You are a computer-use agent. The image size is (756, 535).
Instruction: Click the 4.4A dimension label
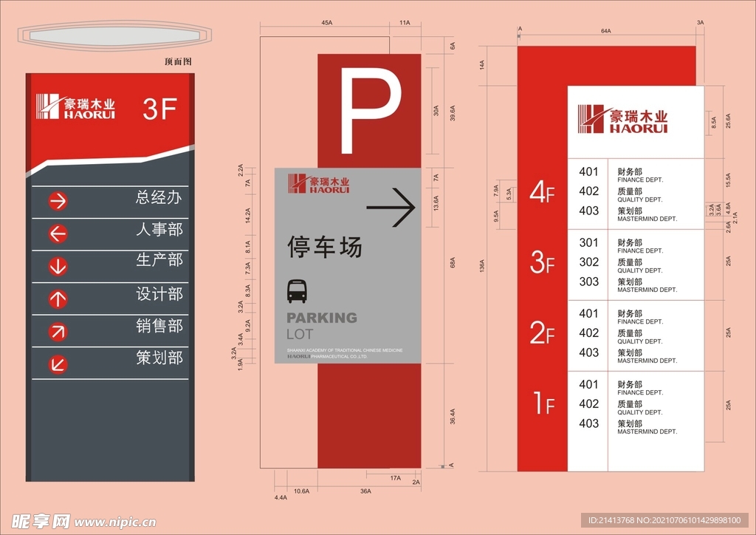pos(281,497)
